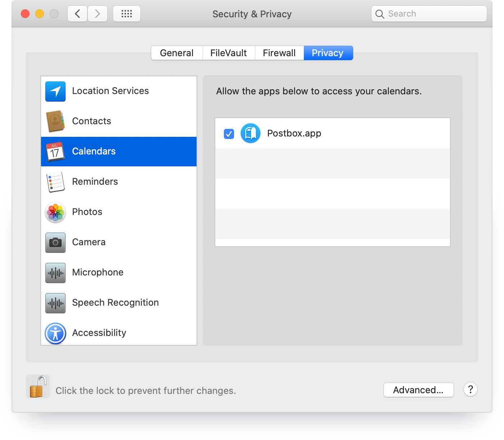Click the Speech Recognition icon
This screenshot has height=440, width=504.
[x=55, y=303]
